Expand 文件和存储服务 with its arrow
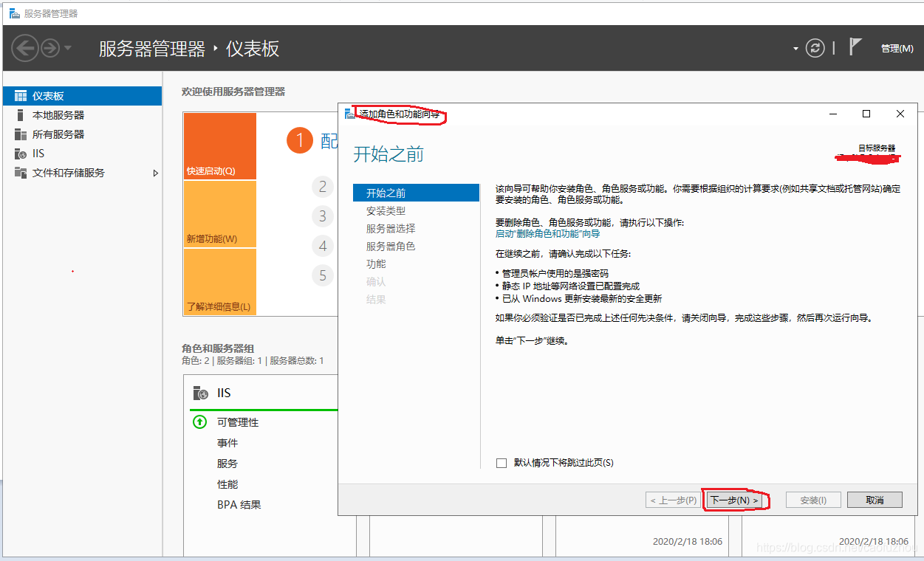924x561 pixels. (x=155, y=172)
